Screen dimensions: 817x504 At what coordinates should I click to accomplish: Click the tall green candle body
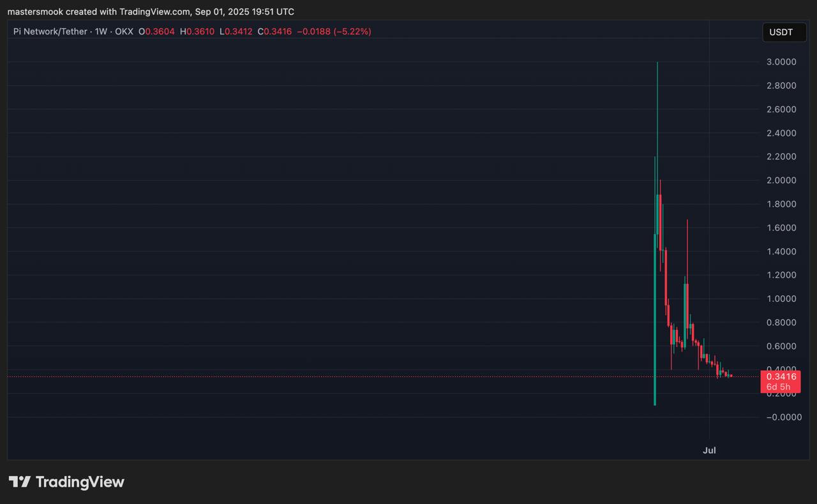pos(655,319)
